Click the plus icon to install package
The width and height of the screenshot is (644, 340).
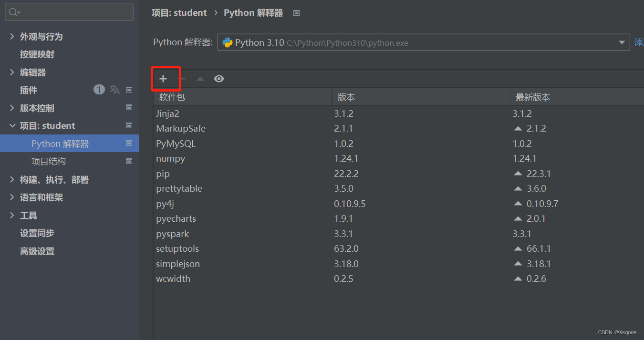pyautogui.click(x=163, y=79)
